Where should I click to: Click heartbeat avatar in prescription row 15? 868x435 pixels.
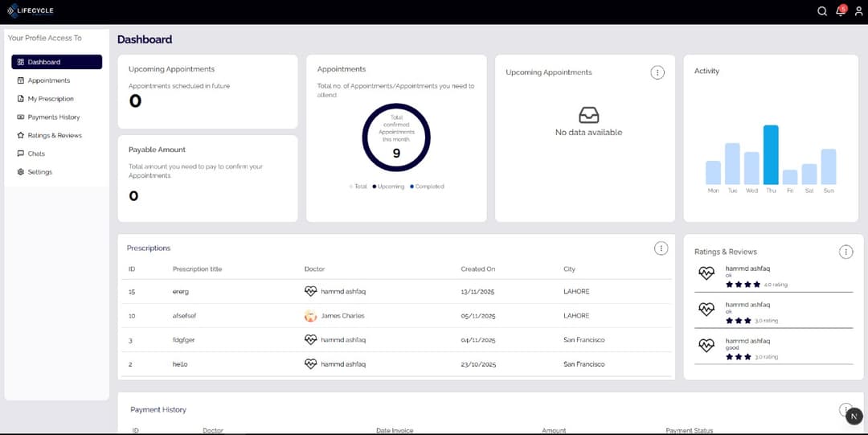point(310,291)
